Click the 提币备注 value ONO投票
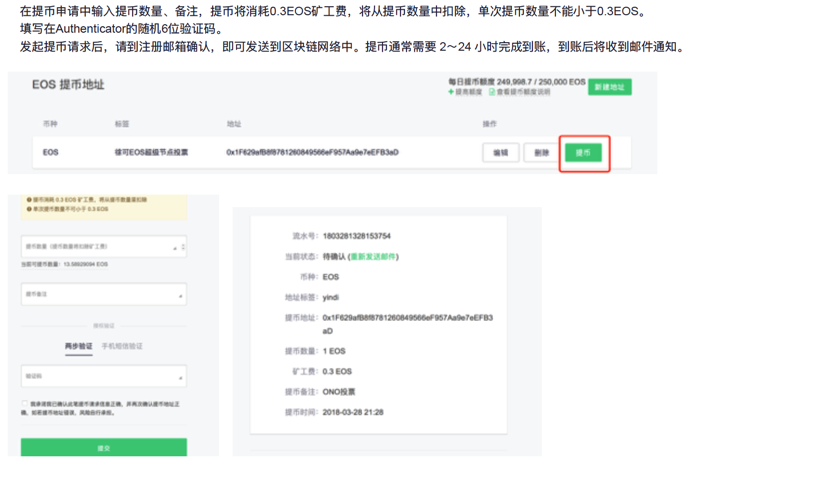The image size is (822, 497). point(339,392)
